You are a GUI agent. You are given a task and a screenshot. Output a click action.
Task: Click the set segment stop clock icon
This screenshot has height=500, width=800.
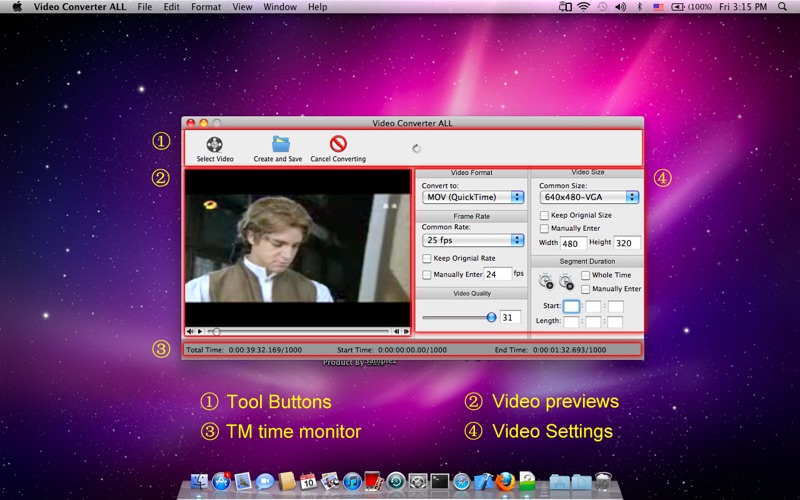click(566, 281)
